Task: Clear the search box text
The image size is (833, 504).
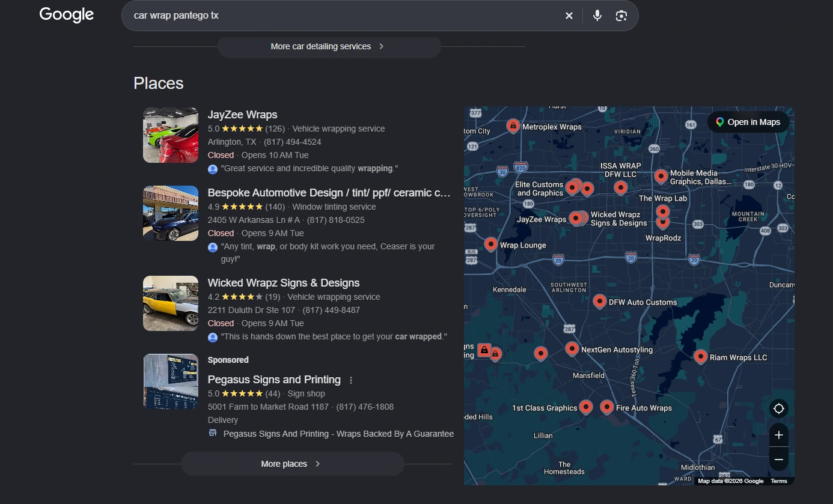Action: point(569,16)
